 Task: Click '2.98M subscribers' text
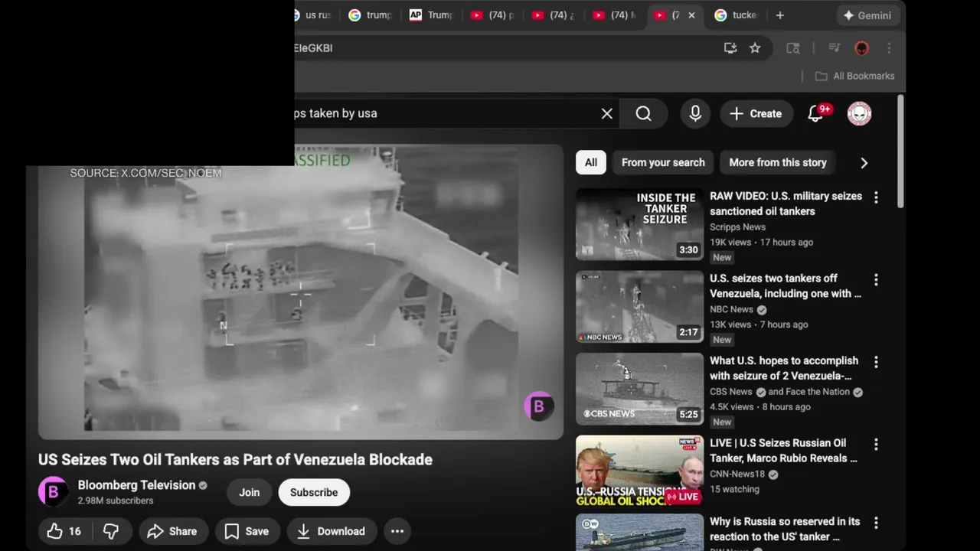(x=116, y=500)
